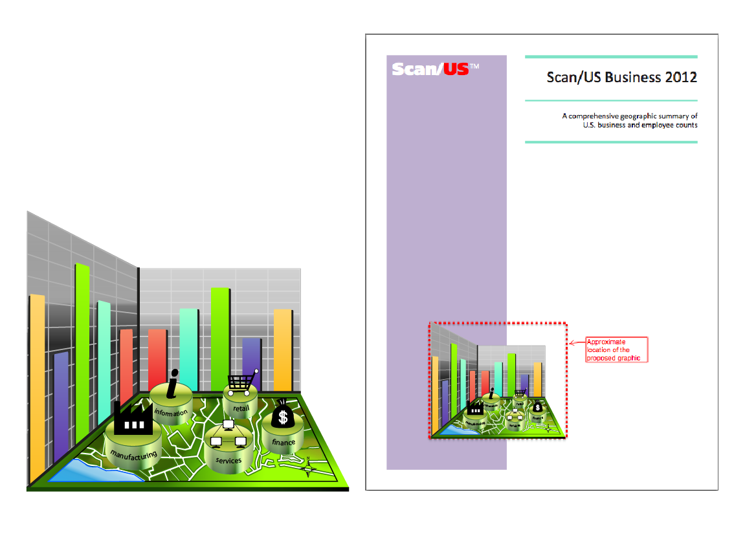Click the networked computers icon on services

click(228, 434)
